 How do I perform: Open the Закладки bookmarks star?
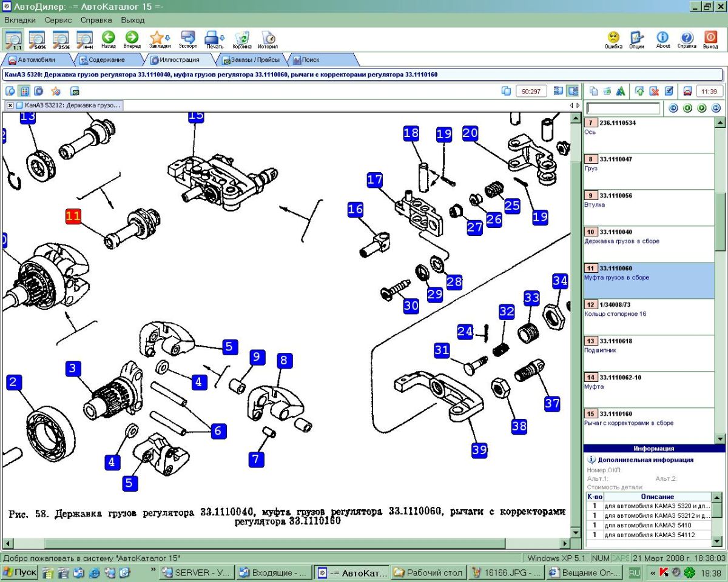point(160,39)
